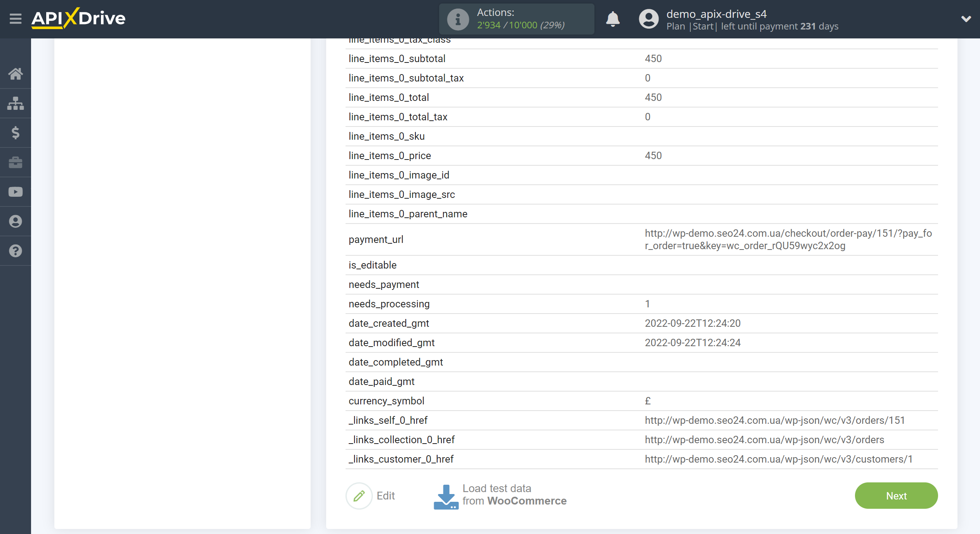Open the user profile icon menu
The height and width of the screenshot is (534, 980).
[x=647, y=18]
